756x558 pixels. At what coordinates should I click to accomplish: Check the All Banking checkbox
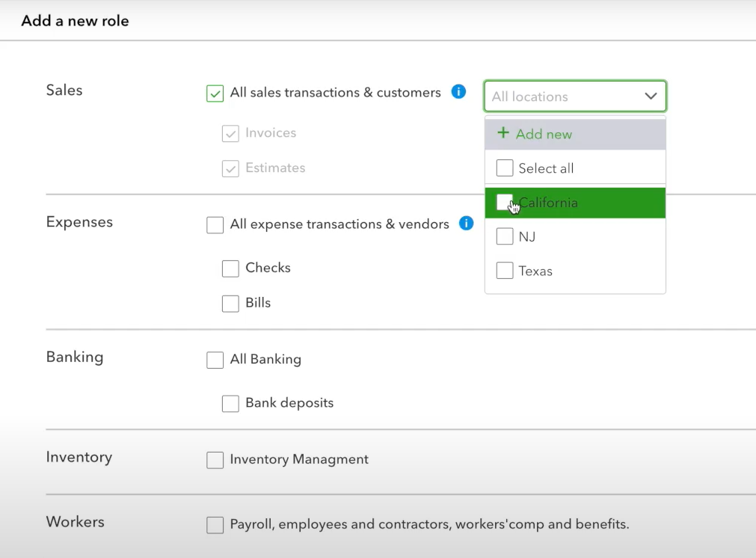(x=215, y=360)
